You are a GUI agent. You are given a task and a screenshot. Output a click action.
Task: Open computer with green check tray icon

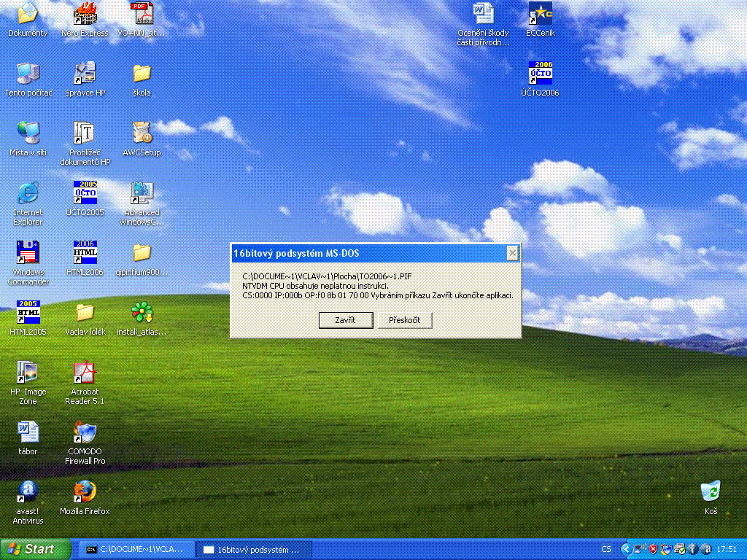pyautogui.click(x=679, y=549)
